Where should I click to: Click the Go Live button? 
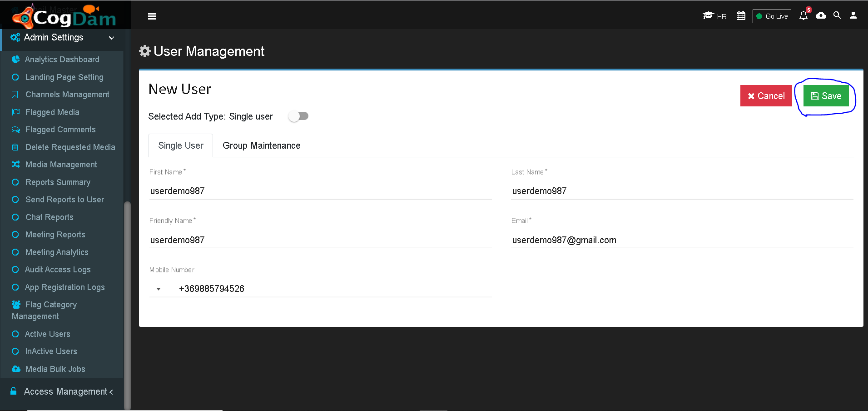click(x=772, y=16)
